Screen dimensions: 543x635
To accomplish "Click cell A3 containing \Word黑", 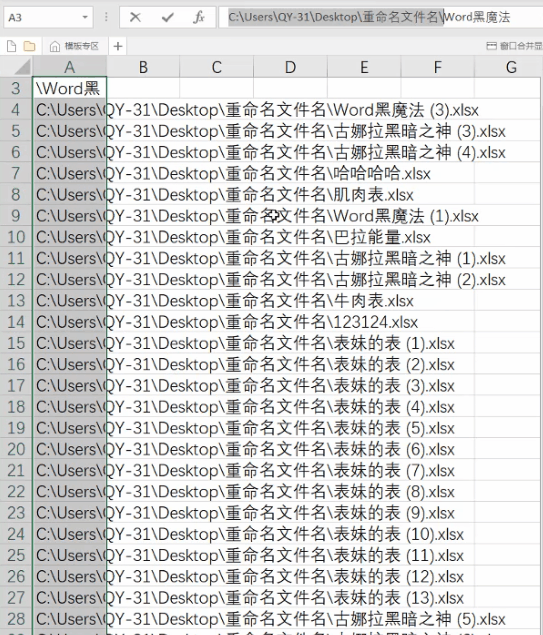I will point(70,88).
